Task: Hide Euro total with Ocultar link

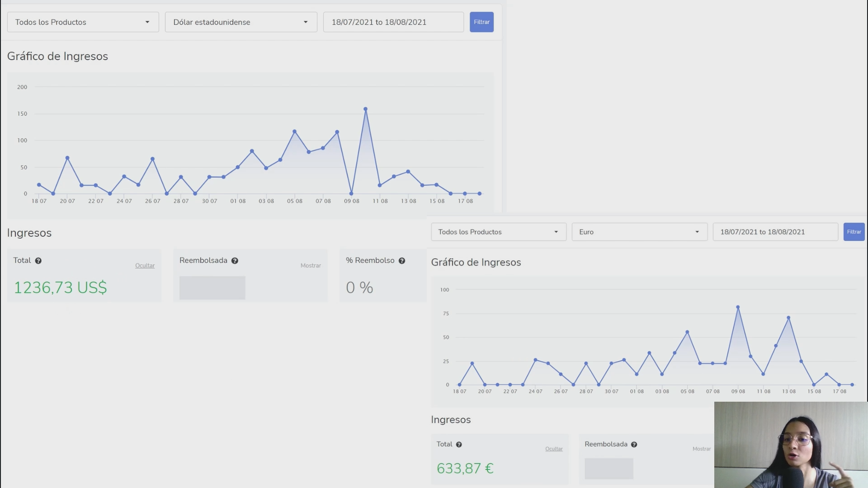Action: click(x=554, y=449)
